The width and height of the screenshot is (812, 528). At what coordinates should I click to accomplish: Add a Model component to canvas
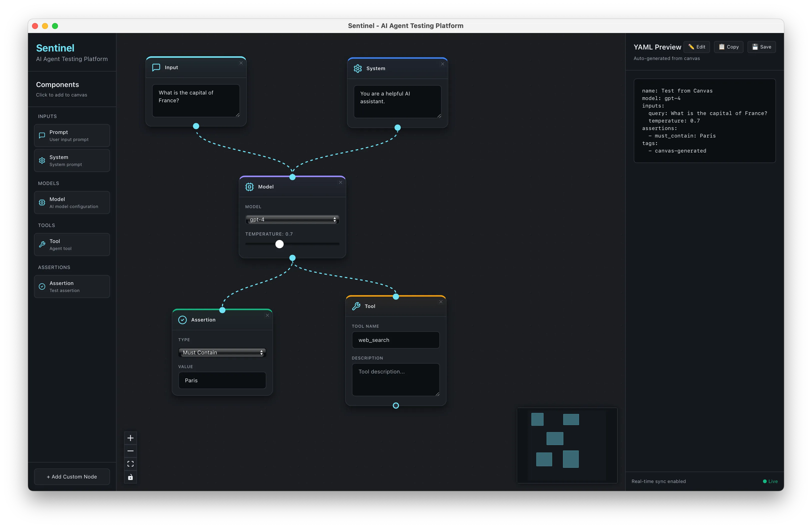tap(72, 202)
